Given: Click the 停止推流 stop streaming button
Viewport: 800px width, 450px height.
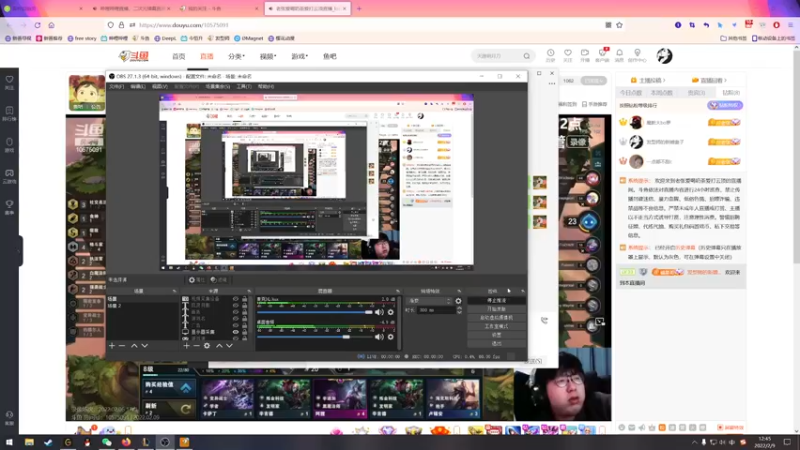Looking at the screenshot, I should tap(496, 301).
